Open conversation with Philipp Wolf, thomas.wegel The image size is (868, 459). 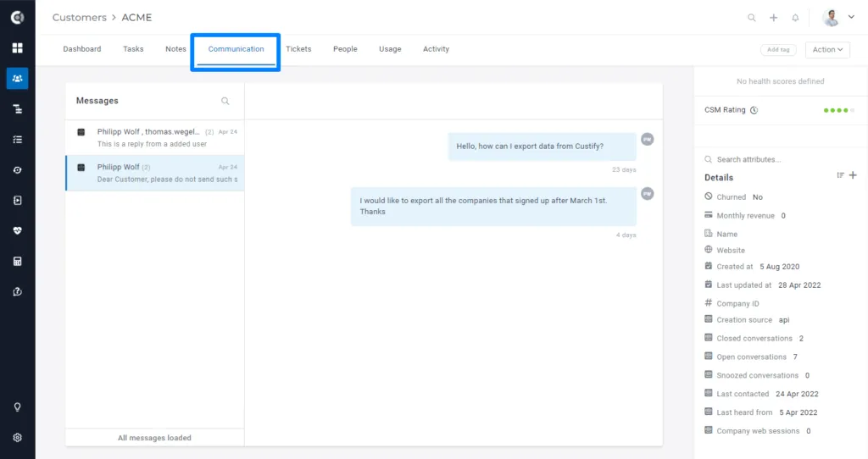coord(155,138)
